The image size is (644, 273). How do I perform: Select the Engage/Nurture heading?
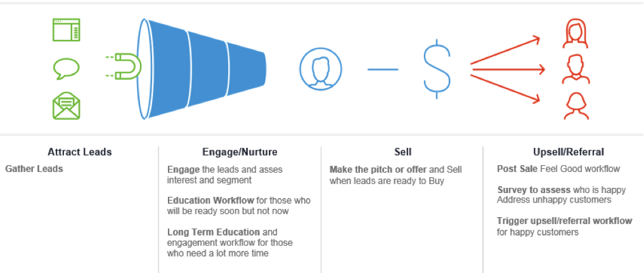tap(240, 152)
